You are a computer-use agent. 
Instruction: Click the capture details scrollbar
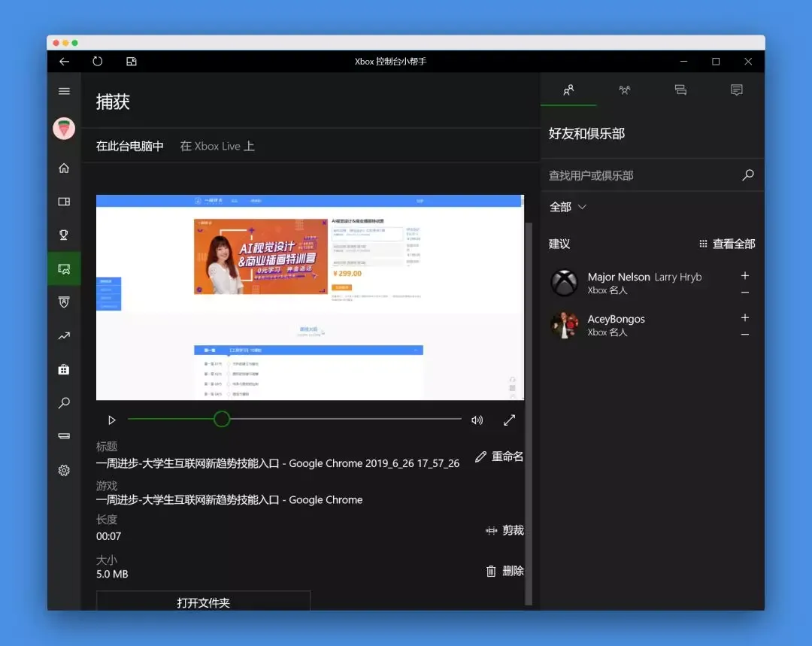pos(529,414)
